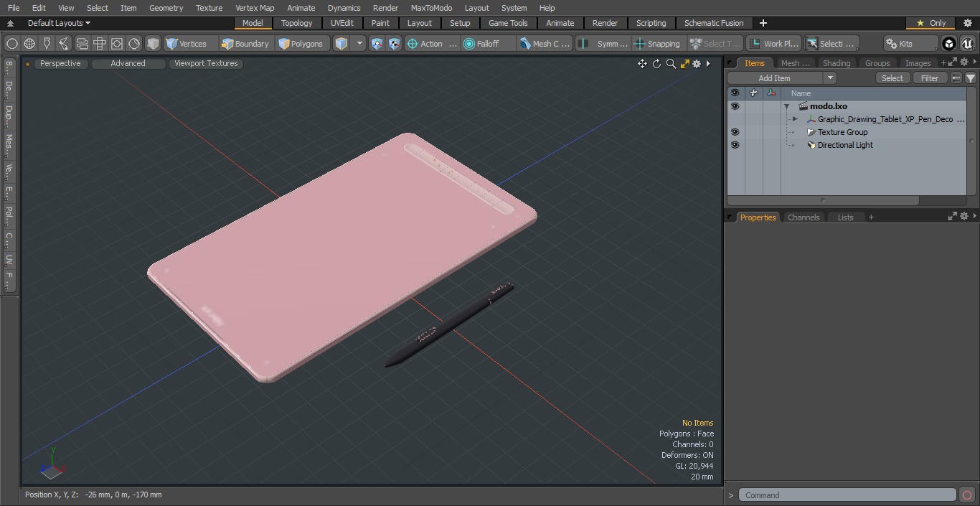Toggle the Symmetry option
980x506 pixels.
pos(604,44)
